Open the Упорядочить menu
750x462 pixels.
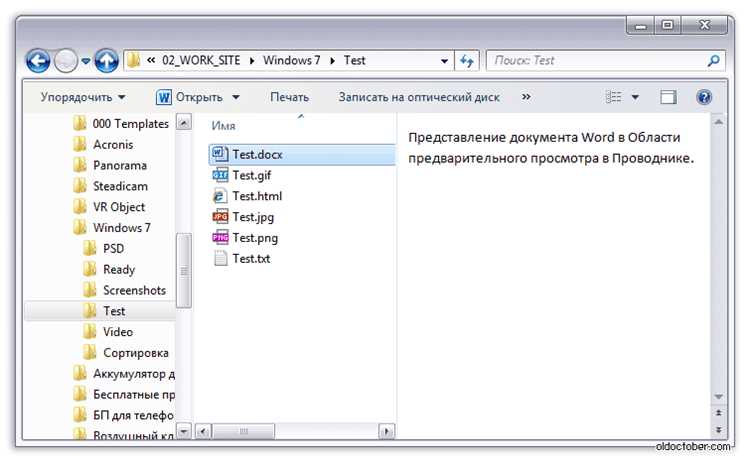(83, 97)
